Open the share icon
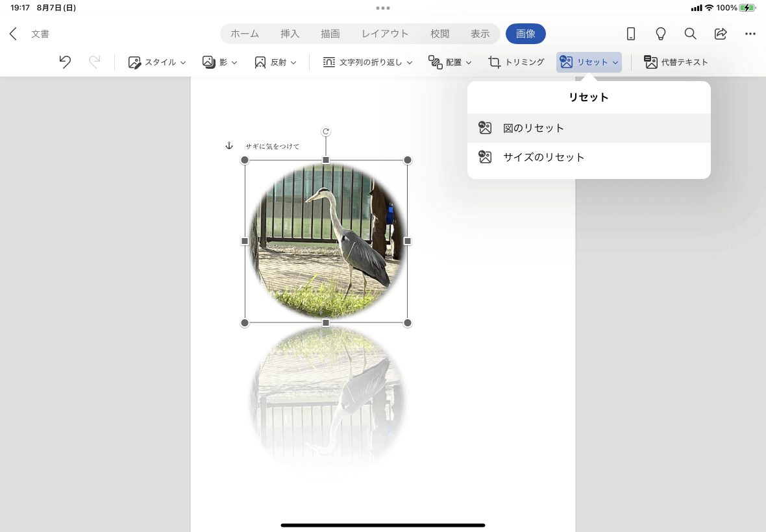 click(x=721, y=34)
